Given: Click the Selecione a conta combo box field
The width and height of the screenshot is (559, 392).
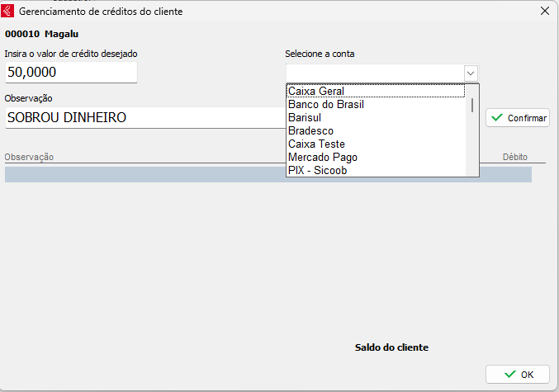Looking at the screenshot, I should pyautogui.click(x=374, y=73).
